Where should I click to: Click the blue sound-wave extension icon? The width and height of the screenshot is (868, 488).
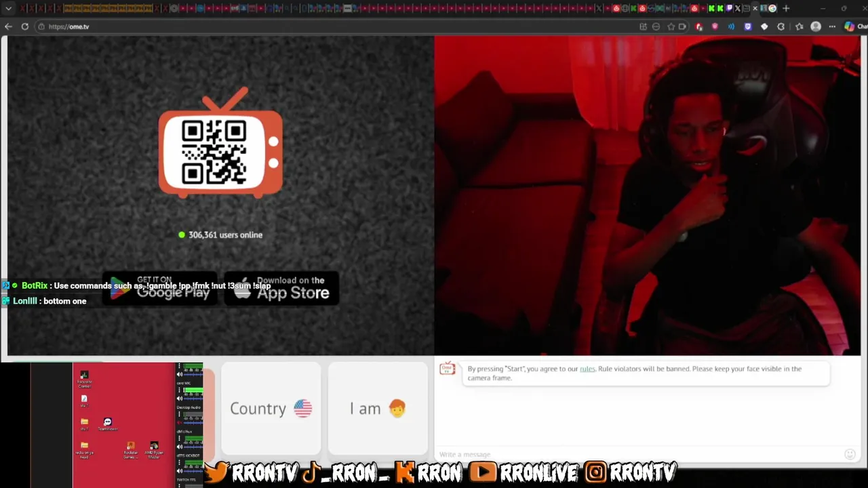tap(731, 26)
